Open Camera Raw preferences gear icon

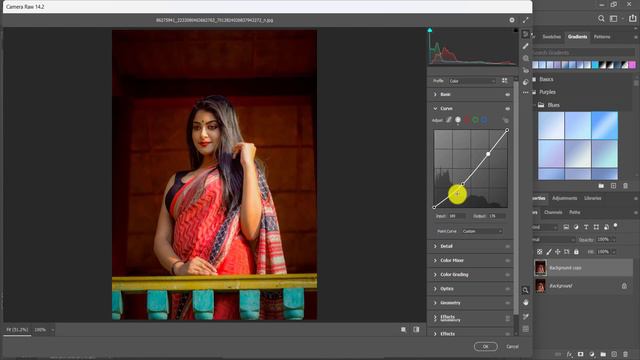(x=512, y=20)
